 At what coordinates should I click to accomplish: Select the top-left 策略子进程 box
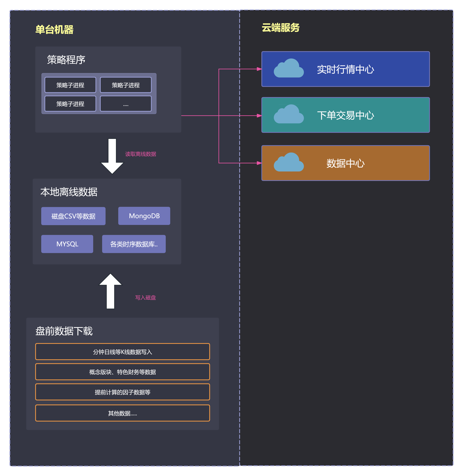[70, 85]
